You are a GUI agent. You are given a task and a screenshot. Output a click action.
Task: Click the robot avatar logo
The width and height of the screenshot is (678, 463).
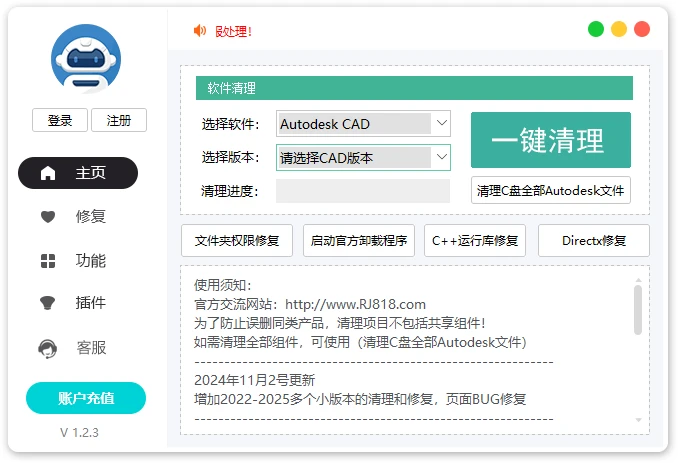[86, 59]
